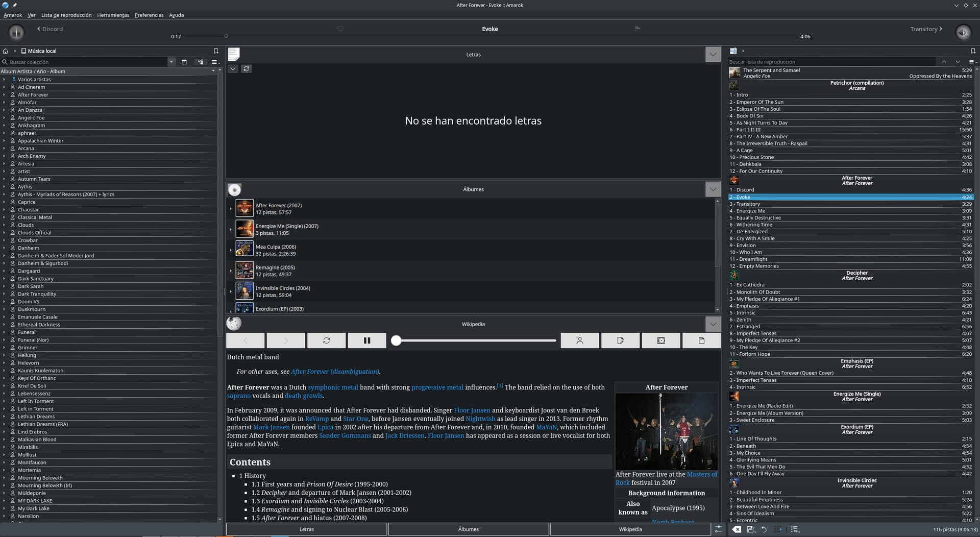Toggle merged collection view icon
Image resolution: width=980 pixels, height=537 pixels.
(201, 62)
